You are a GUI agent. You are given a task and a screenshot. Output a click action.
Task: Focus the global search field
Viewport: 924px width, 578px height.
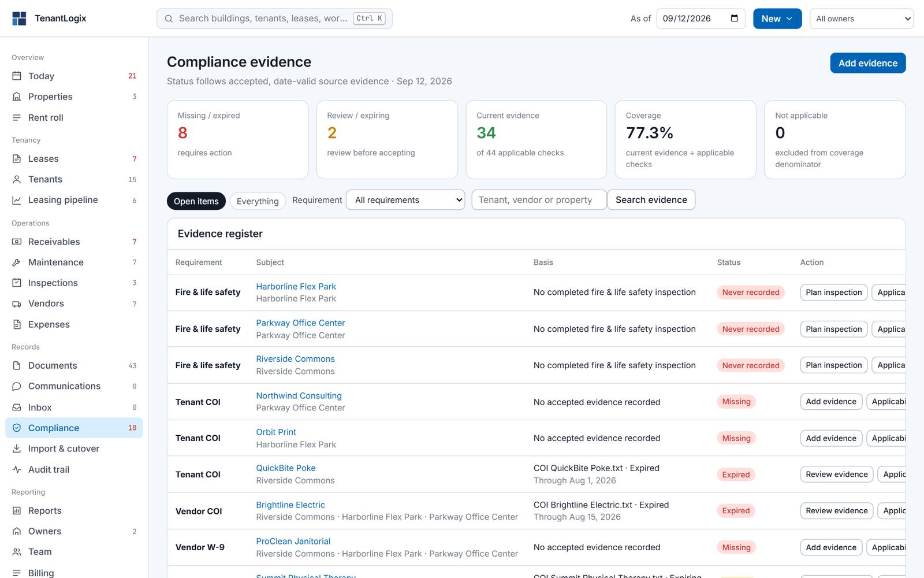pos(274,18)
